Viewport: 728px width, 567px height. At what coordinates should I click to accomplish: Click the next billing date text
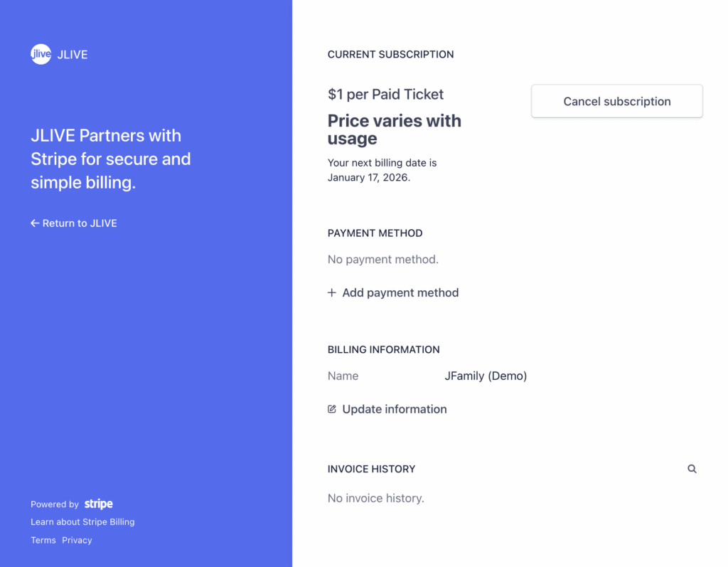pyautogui.click(x=382, y=170)
